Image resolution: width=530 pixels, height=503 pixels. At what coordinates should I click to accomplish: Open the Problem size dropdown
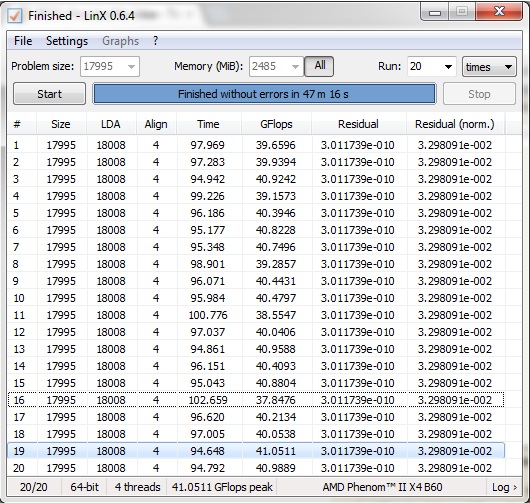tap(110, 66)
